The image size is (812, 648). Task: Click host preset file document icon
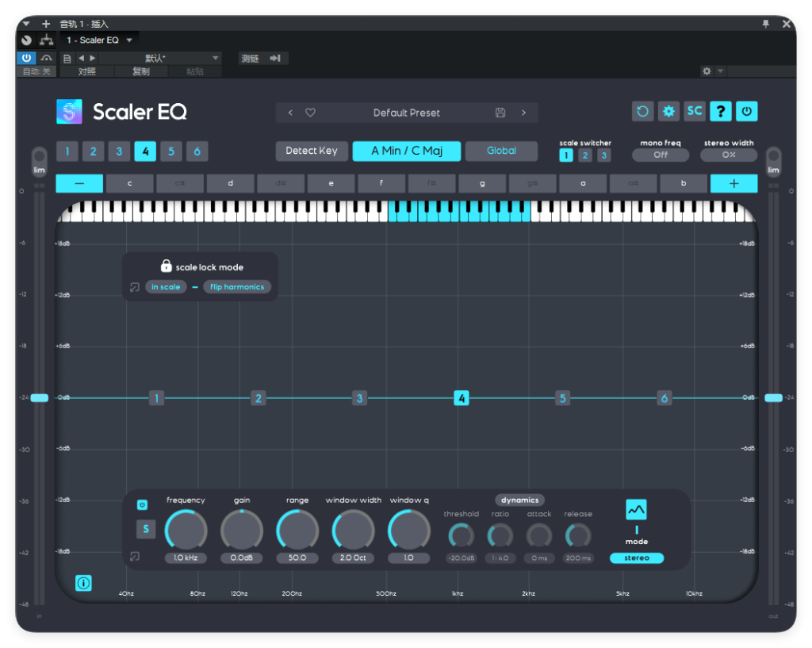click(x=67, y=59)
